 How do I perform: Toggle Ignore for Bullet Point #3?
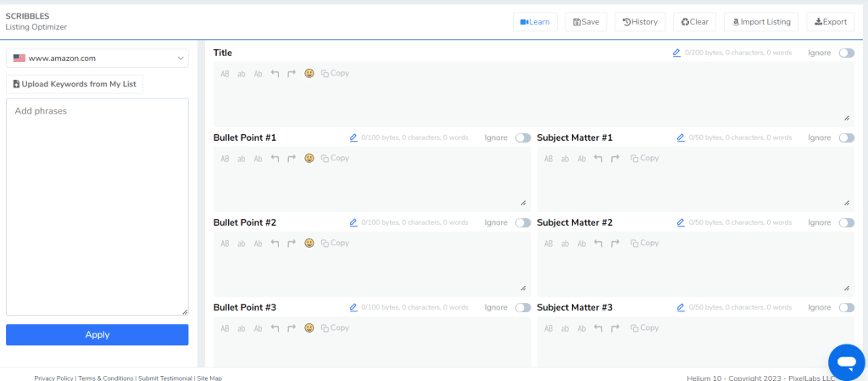coord(523,308)
